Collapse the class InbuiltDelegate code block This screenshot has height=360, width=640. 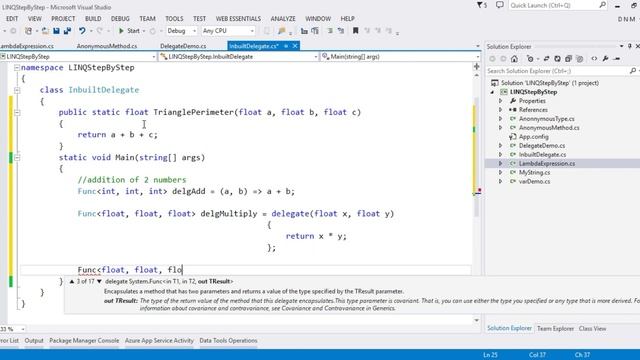pyautogui.click(x=17, y=90)
